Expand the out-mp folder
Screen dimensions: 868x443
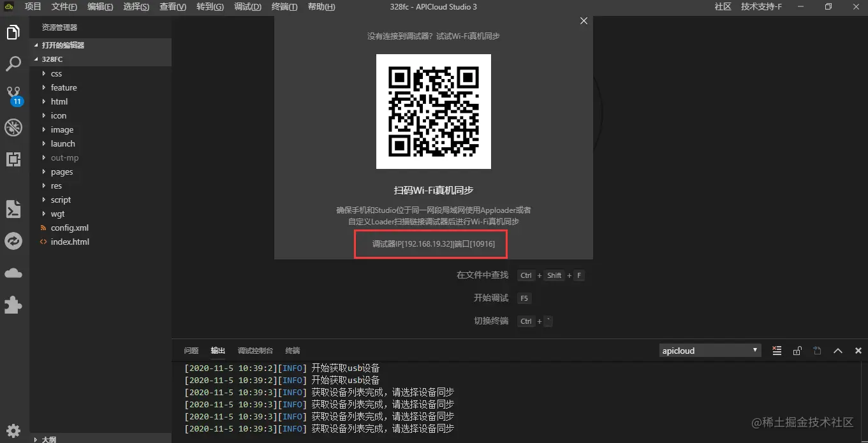click(x=100, y=157)
